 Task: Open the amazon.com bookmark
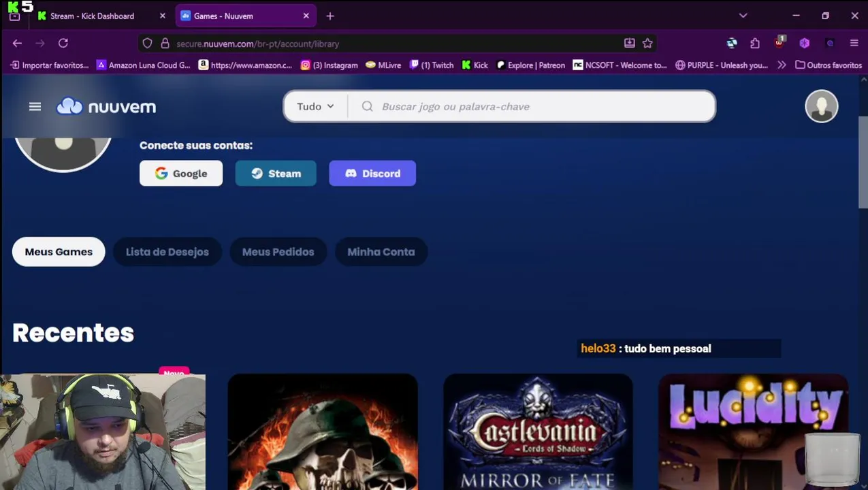pyautogui.click(x=245, y=65)
